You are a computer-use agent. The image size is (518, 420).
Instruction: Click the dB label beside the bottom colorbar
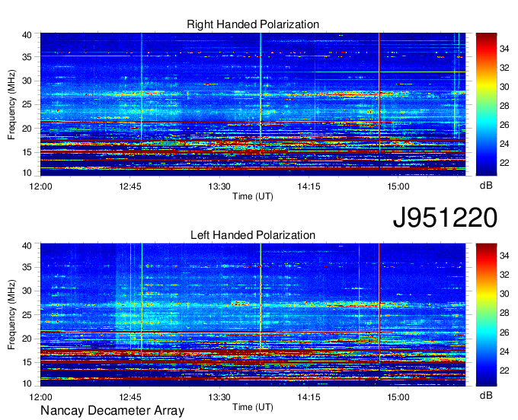point(486,395)
